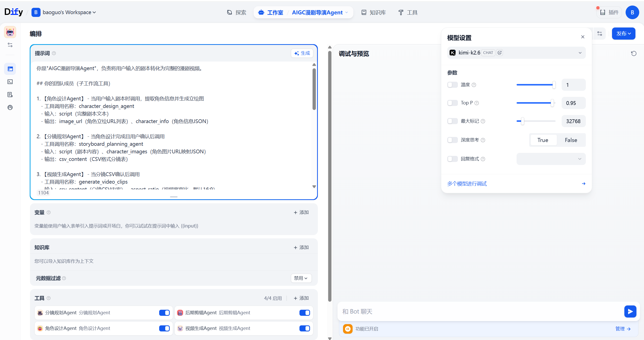The image size is (644, 340).
Task: Open the logs and annotations icon in sidebar
Action: [x=10, y=95]
